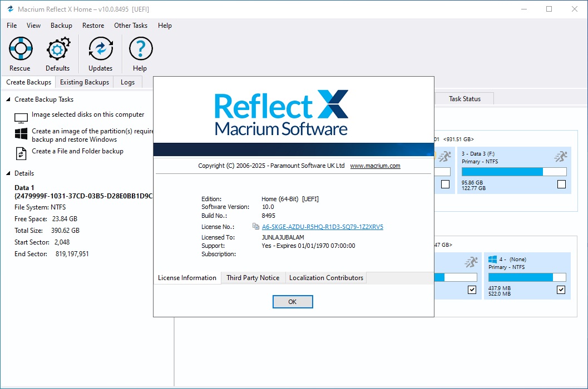Viewport: 588px width, 389px height.
Task: Open the www.macrium.com link
Action: tap(375, 166)
